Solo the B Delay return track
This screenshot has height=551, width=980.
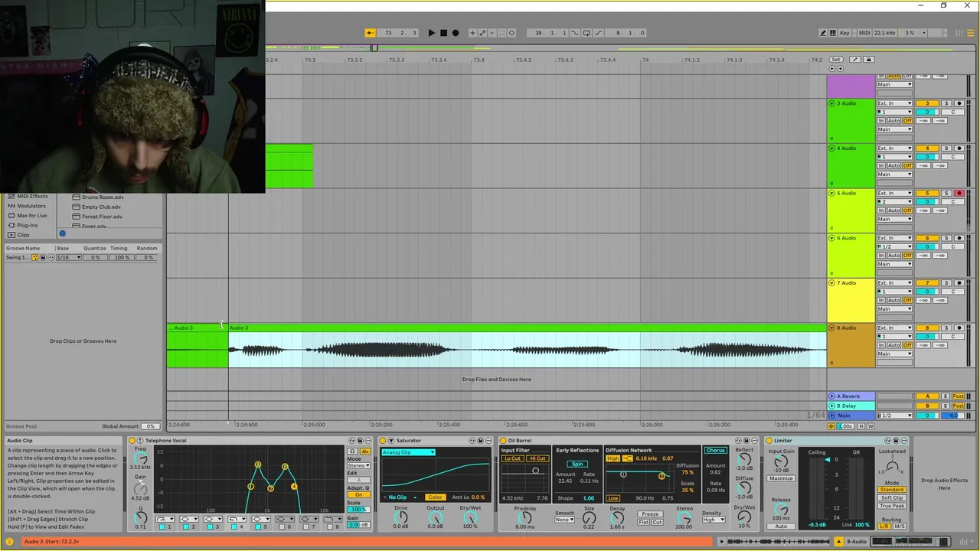click(946, 406)
